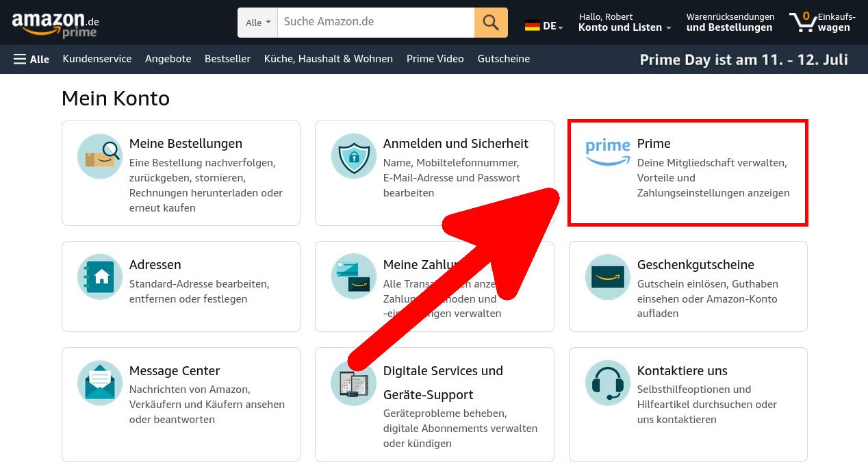Image resolution: width=868 pixels, height=471 pixels.
Task: Expand Konto und Listen dropdown
Action: 625,22
